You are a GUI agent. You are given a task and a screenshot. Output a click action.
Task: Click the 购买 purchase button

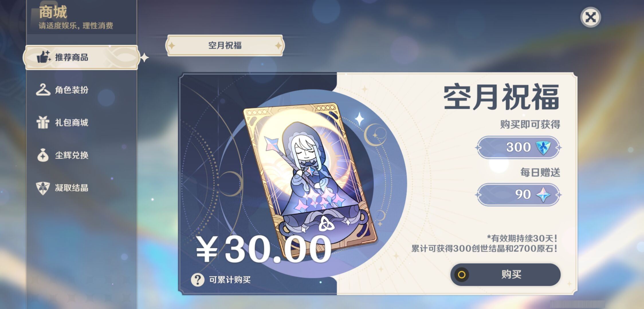point(505,275)
